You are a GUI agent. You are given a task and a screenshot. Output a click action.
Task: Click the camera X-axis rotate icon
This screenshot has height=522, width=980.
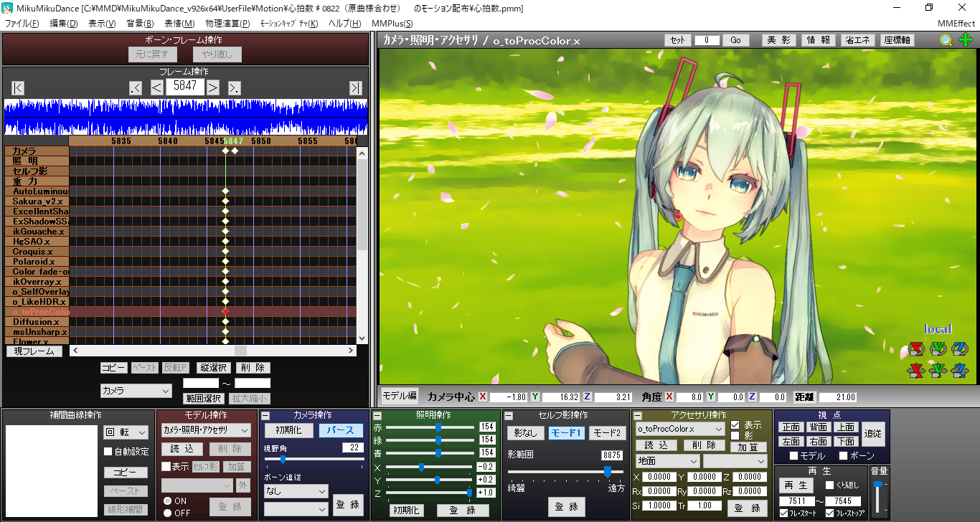coord(915,349)
